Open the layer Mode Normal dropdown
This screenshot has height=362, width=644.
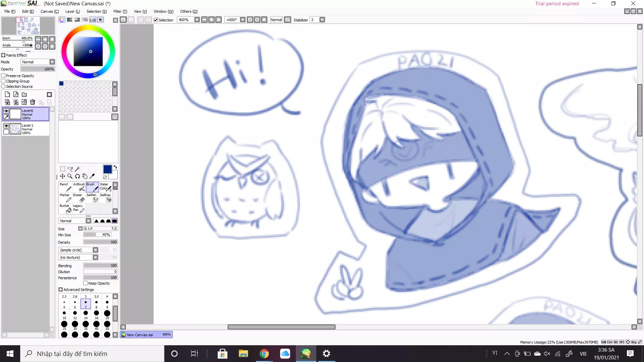pyautogui.click(x=52, y=62)
